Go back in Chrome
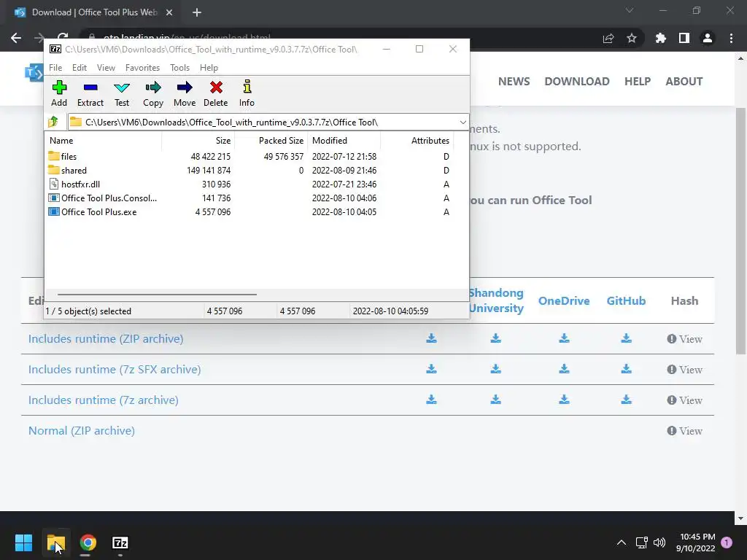This screenshot has width=747, height=560. point(16,38)
